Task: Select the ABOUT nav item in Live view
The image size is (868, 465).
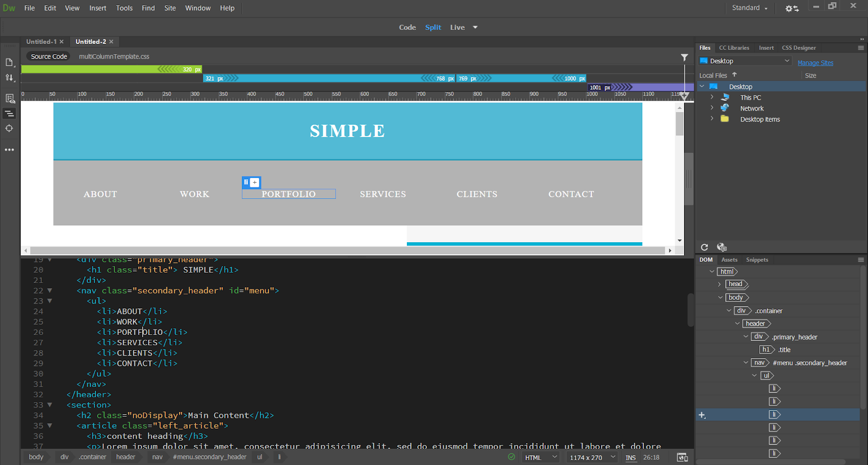Action: pyautogui.click(x=100, y=194)
